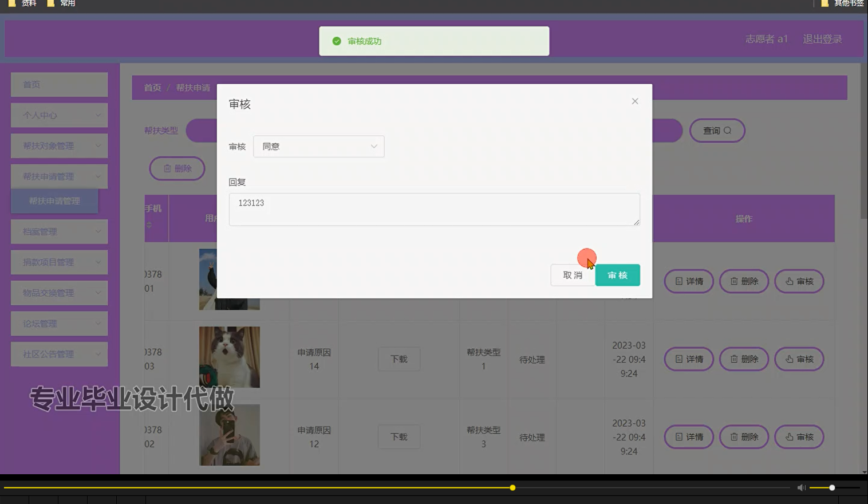Screen dimensions: 868x504
Task: Expand 论坛管理 sidebar menu
Action: [60, 324]
